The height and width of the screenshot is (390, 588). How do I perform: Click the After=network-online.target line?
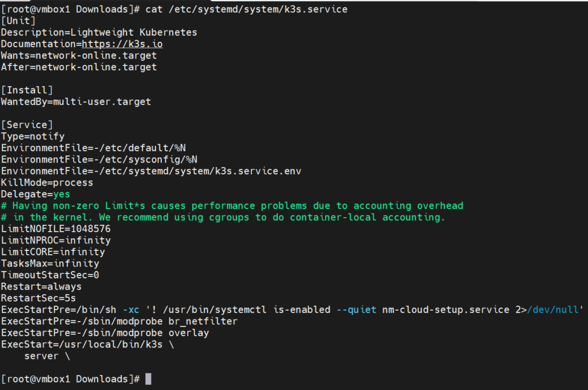[79, 67]
